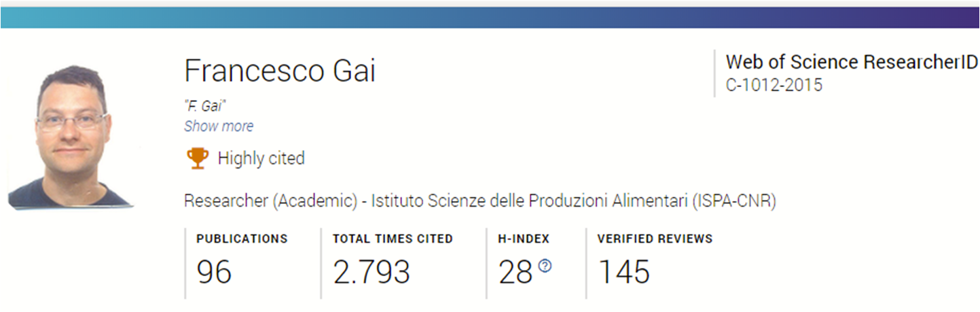Expand alternate names with Show more
980x312 pixels.
pos(219,126)
